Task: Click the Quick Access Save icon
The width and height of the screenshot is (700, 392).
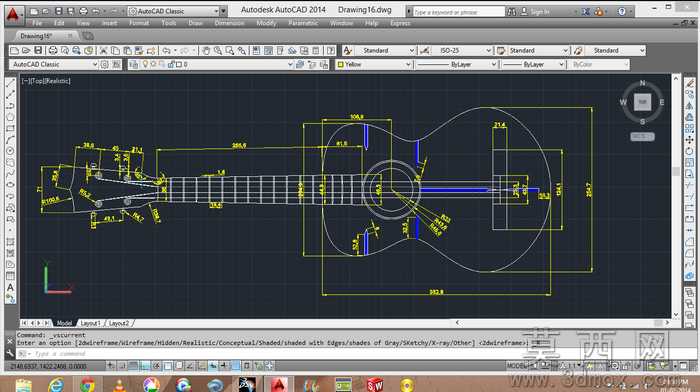Action: tap(58, 11)
